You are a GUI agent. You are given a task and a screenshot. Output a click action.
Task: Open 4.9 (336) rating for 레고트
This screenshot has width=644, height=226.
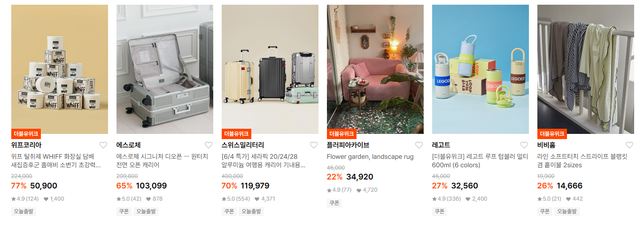click(446, 199)
